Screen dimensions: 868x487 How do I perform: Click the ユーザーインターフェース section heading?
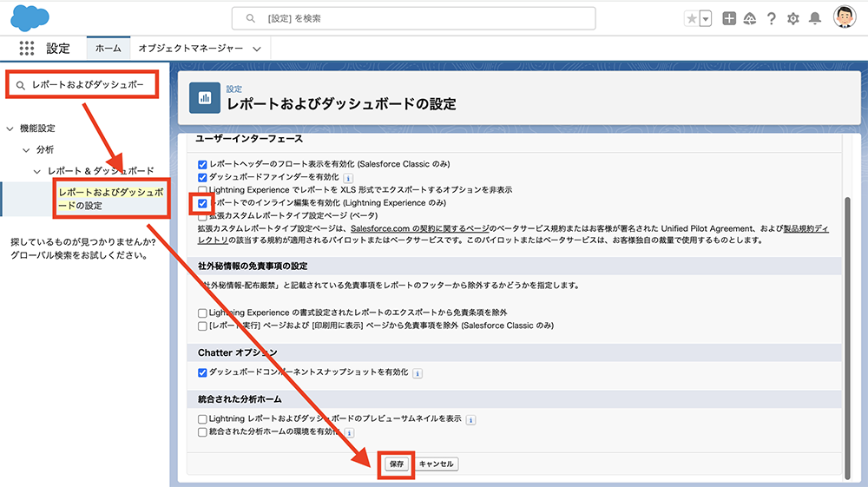tap(249, 139)
